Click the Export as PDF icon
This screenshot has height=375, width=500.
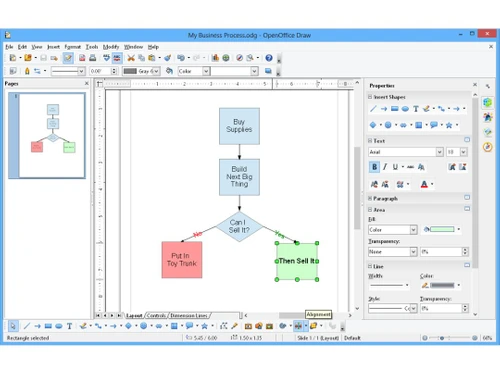tap(82, 58)
